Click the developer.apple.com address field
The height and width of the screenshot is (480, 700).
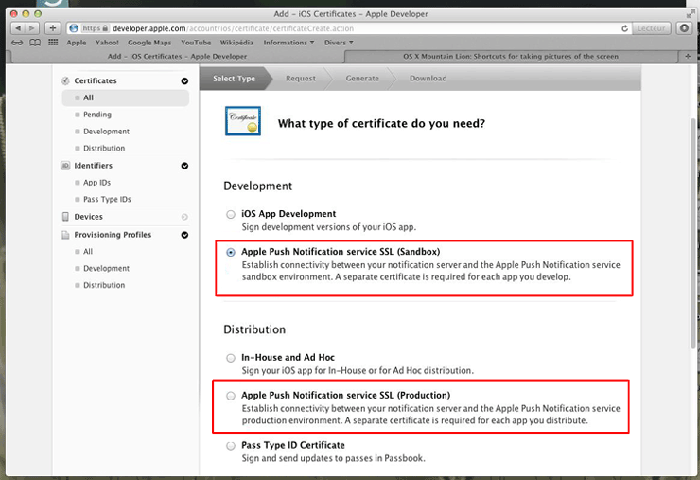[348, 28]
